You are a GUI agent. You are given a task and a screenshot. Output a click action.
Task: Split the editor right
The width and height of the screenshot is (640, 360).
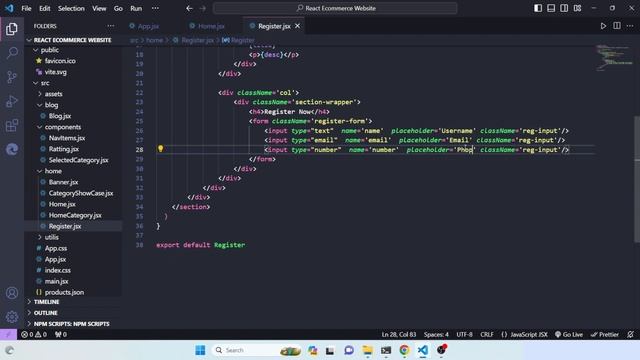(x=617, y=26)
